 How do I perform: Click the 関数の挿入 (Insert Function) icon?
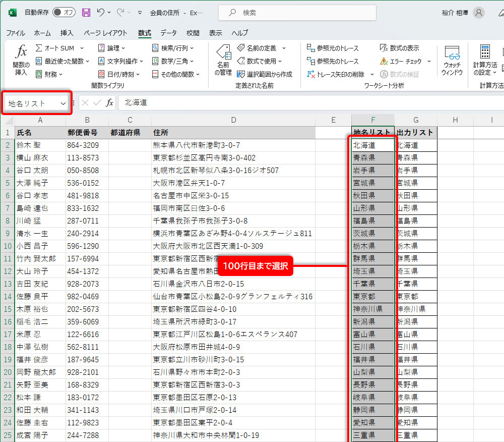click(x=21, y=60)
